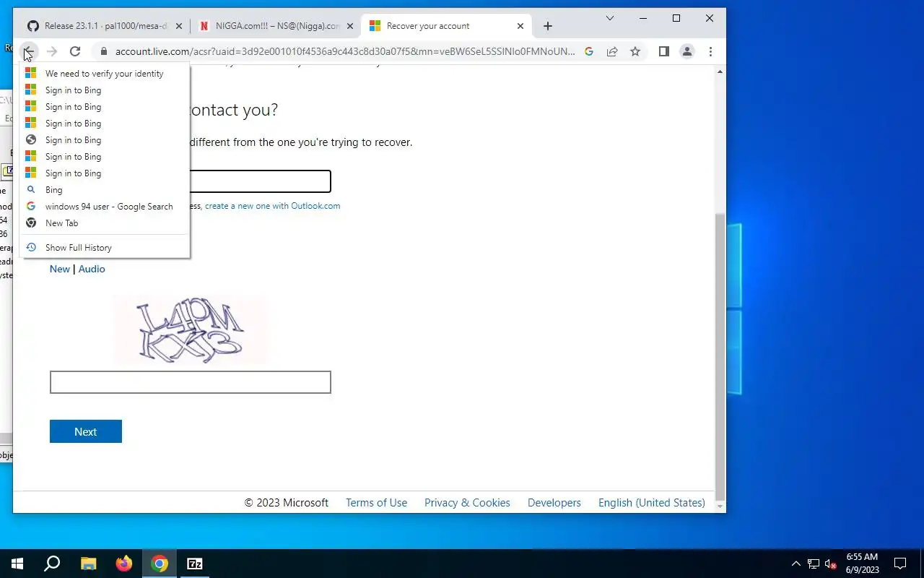Switch to the Audio captcha

92,269
